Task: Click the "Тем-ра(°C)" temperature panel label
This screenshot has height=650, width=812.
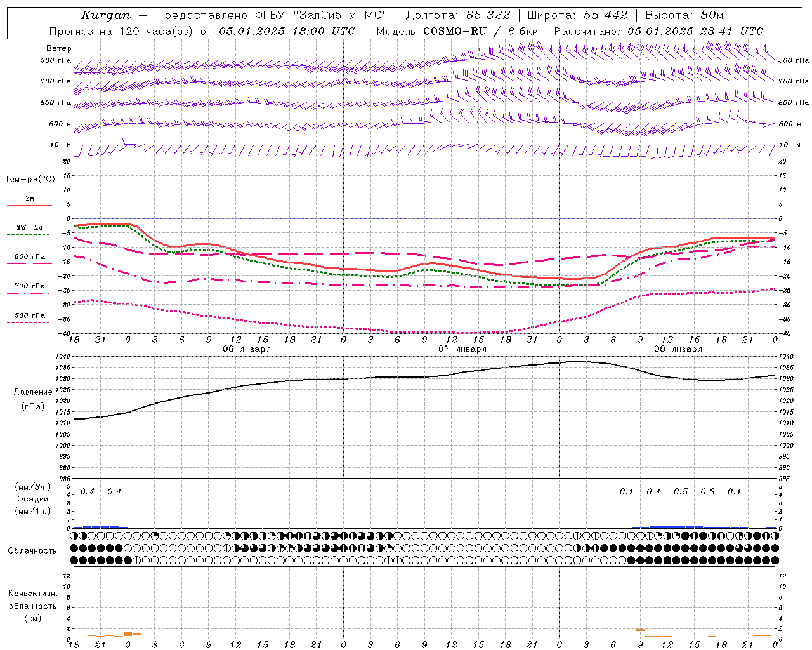Action: coord(30,180)
